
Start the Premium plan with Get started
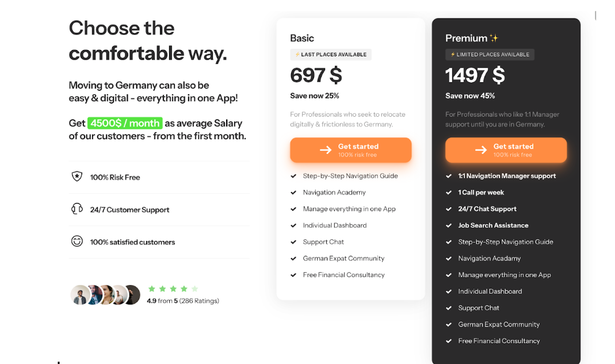coord(506,150)
